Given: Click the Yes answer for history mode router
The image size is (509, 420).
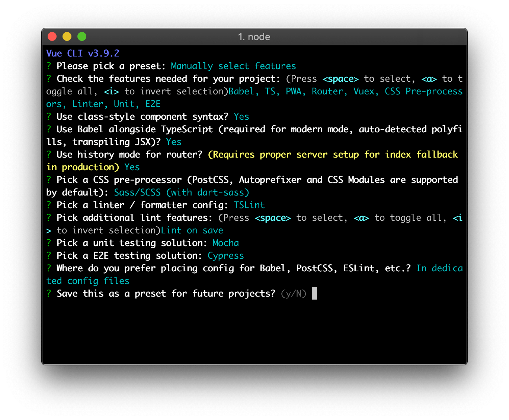Looking at the screenshot, I should (x=132, y=167).
